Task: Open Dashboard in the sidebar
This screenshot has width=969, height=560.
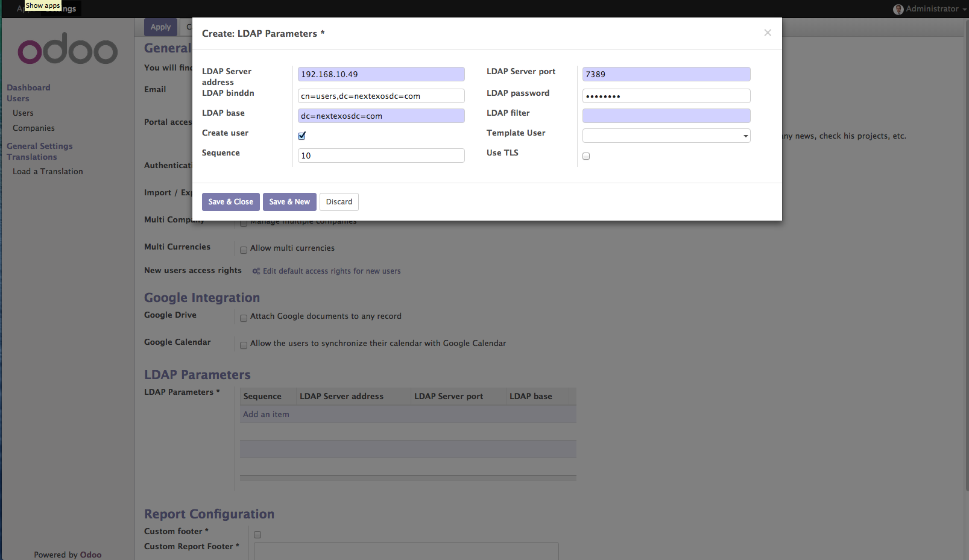Action: tap(28, 87)
